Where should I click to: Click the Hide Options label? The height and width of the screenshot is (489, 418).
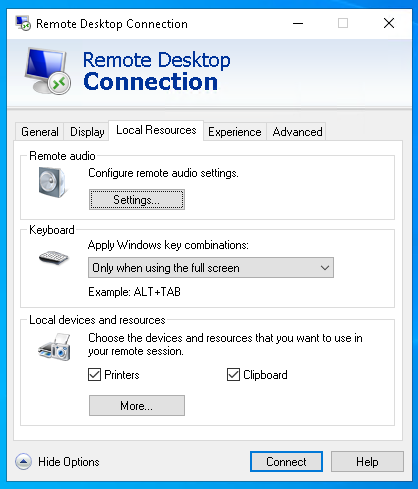69,462
